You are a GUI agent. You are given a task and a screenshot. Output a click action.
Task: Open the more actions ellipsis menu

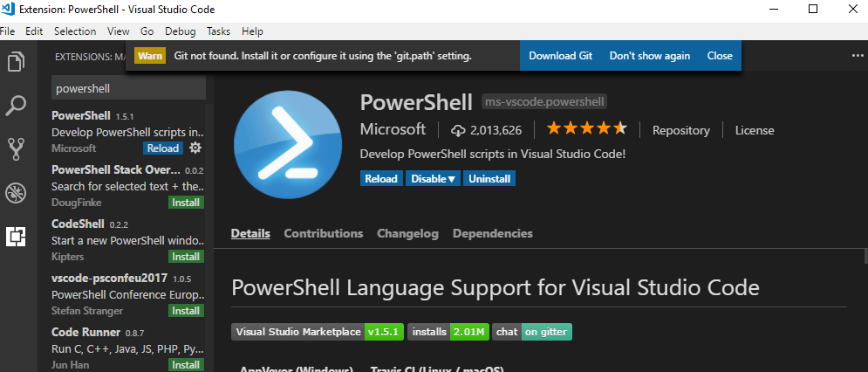coord(857,55)
